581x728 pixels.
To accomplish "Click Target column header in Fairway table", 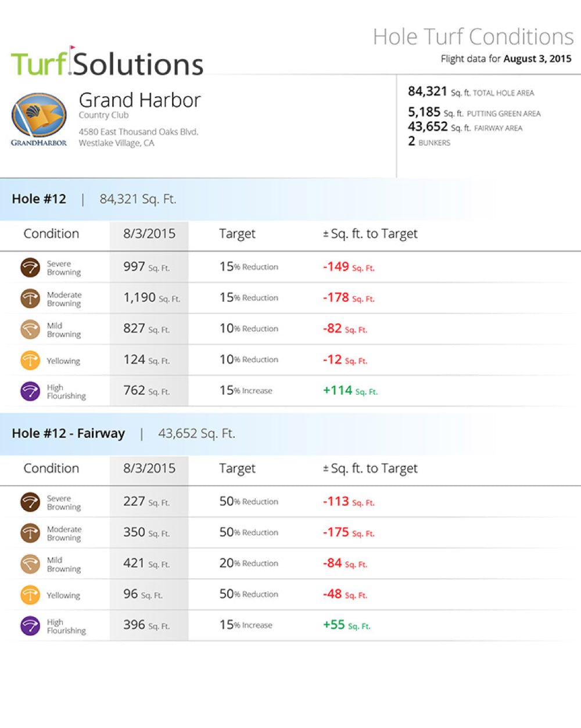I will click(237, 468).
